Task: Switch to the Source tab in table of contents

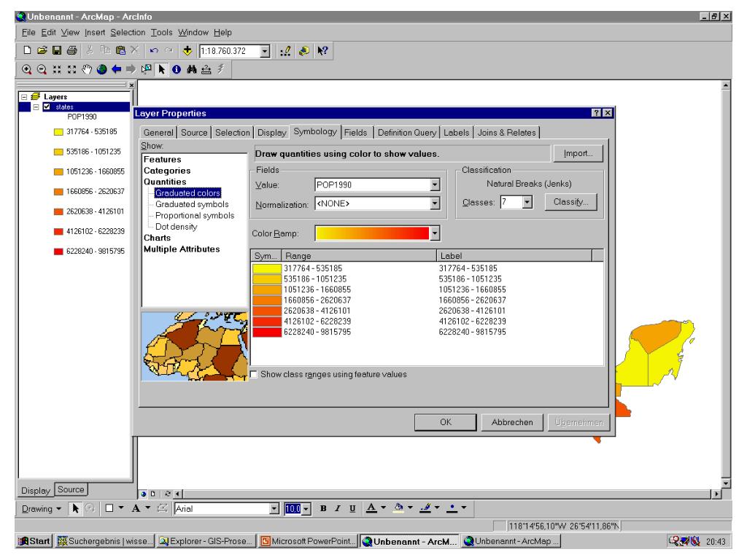Action: 71,489
